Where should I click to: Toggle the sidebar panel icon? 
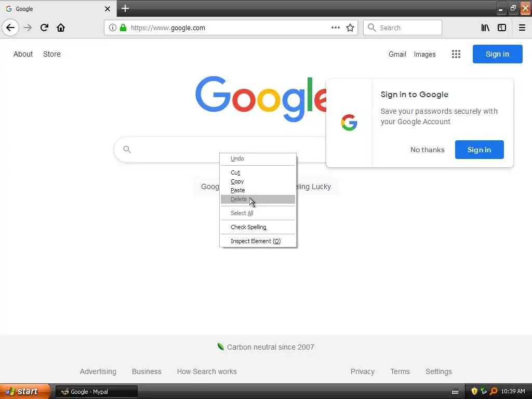[502, 28]
